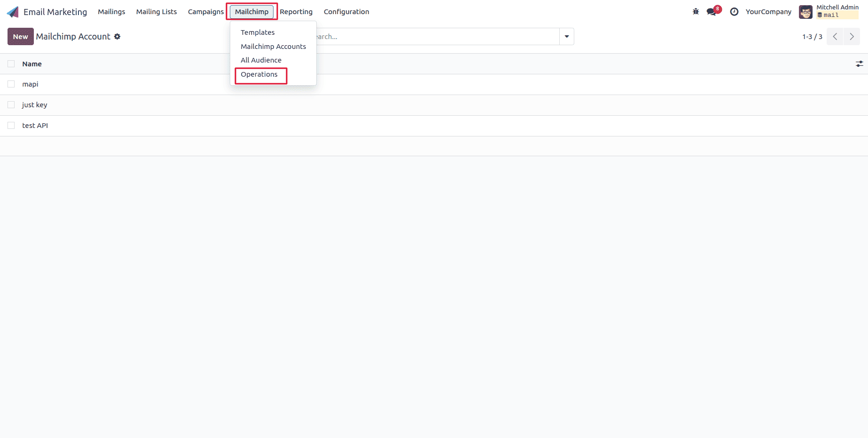Click the Mailchimp Account breadcrumb title

[73, 37]
